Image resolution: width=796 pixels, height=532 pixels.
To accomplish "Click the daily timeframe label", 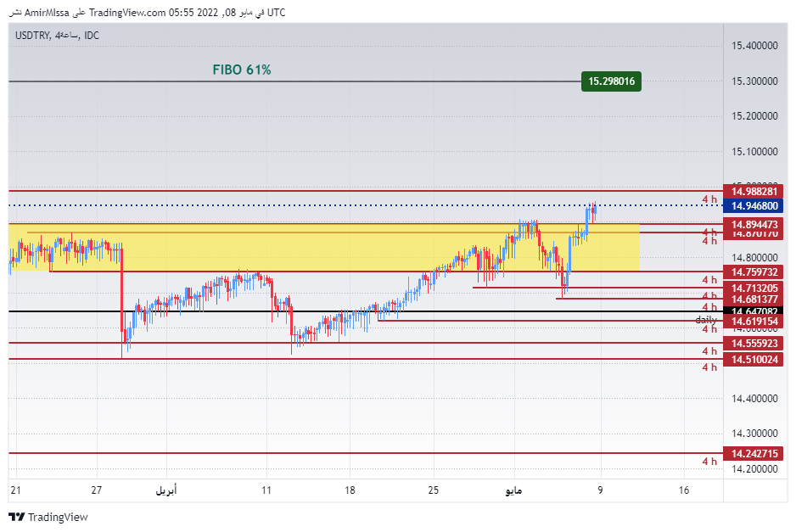I will (706, 319).
